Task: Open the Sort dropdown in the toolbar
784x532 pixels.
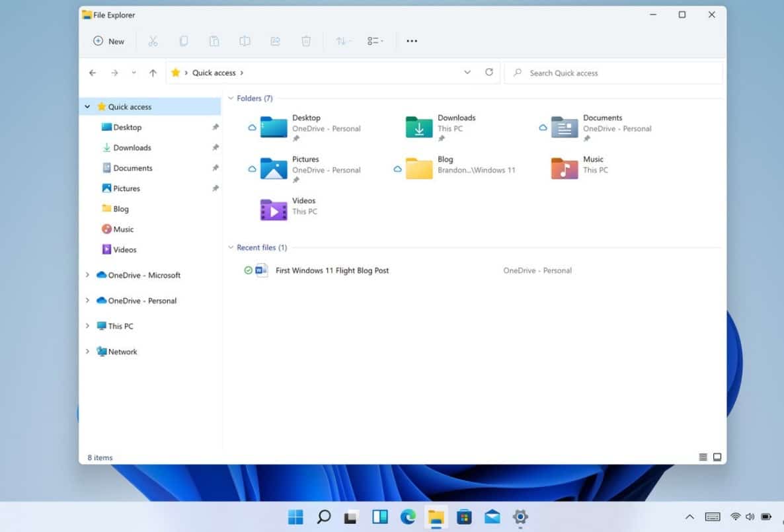Action: pos(342,41)
